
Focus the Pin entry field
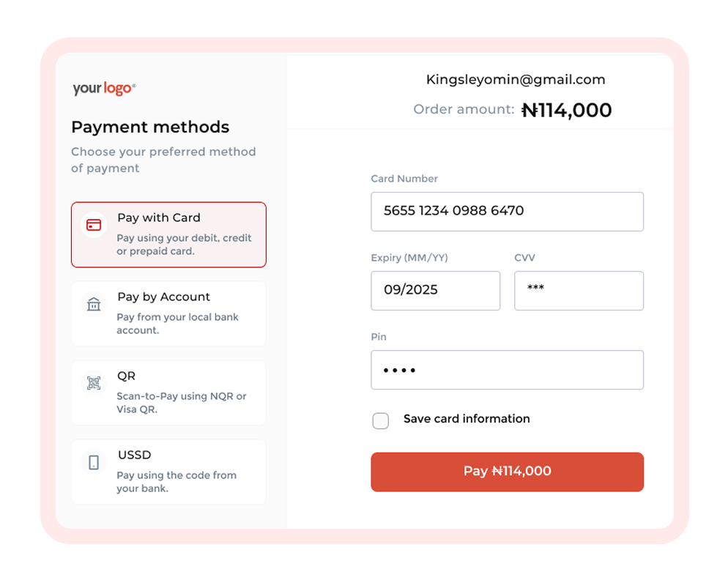[x=507, y=370]
